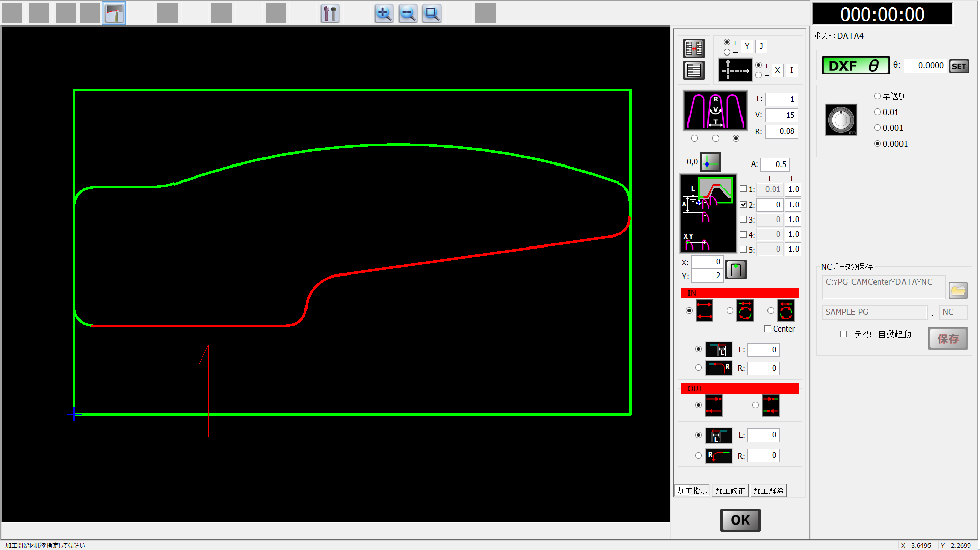Open the tools settings wrench icon
Screen dimensions: 980x550
coord(330,13)
